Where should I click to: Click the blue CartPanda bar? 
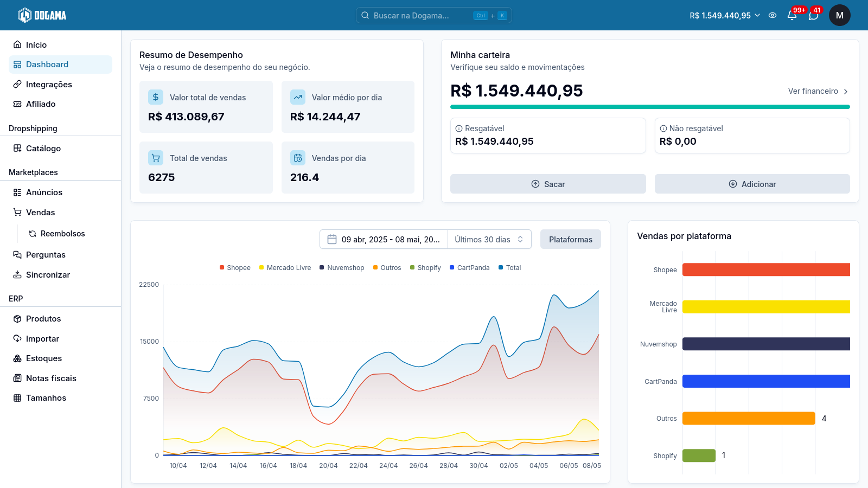point(766,381)
